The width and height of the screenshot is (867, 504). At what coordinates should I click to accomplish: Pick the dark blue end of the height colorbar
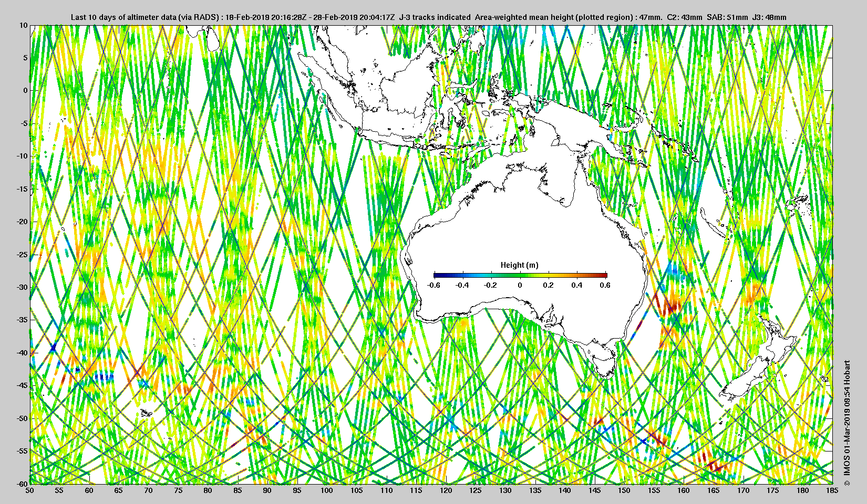(x=436, y=275)
